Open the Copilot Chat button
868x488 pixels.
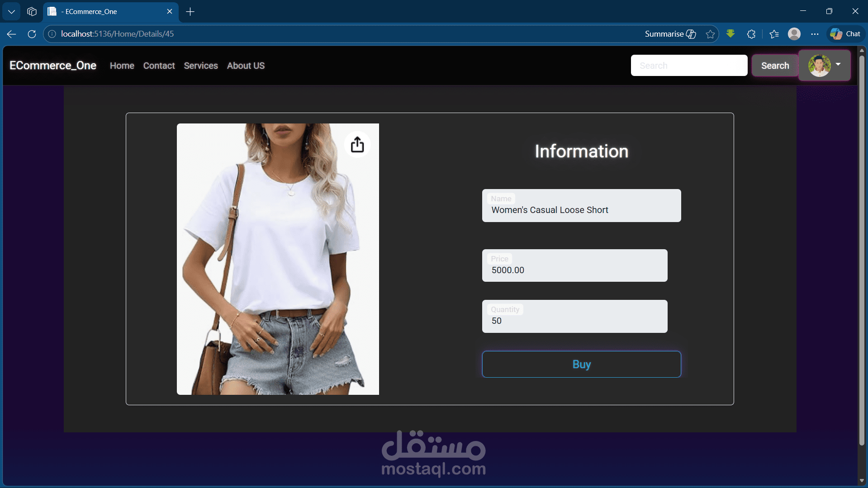[x=845, y=34]
